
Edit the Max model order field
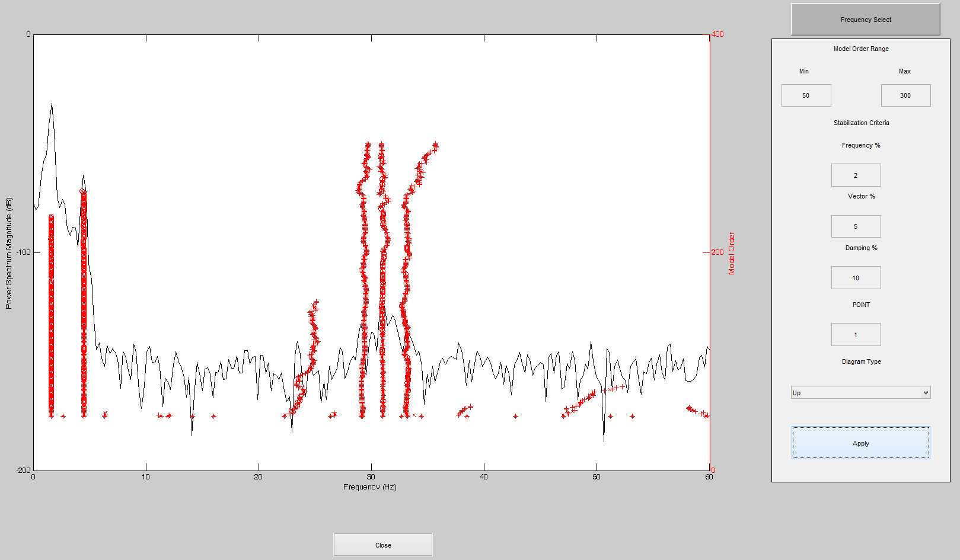tap(905, 95)
